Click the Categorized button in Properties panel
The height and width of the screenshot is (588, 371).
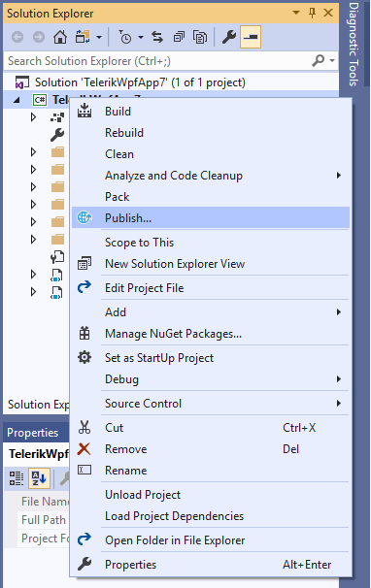pyautogui.click(x=17, y=478)
